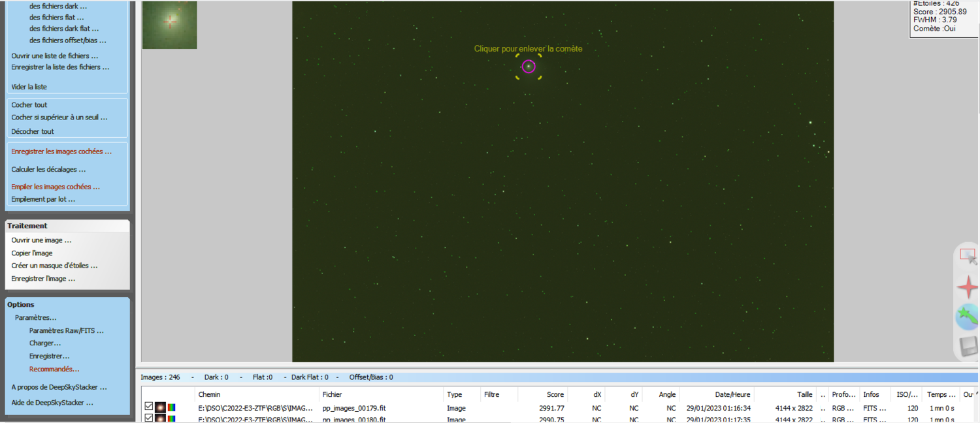Click 'FWHM : 3.79' in info box
This screenshot has width=980, height=423.
935,20
